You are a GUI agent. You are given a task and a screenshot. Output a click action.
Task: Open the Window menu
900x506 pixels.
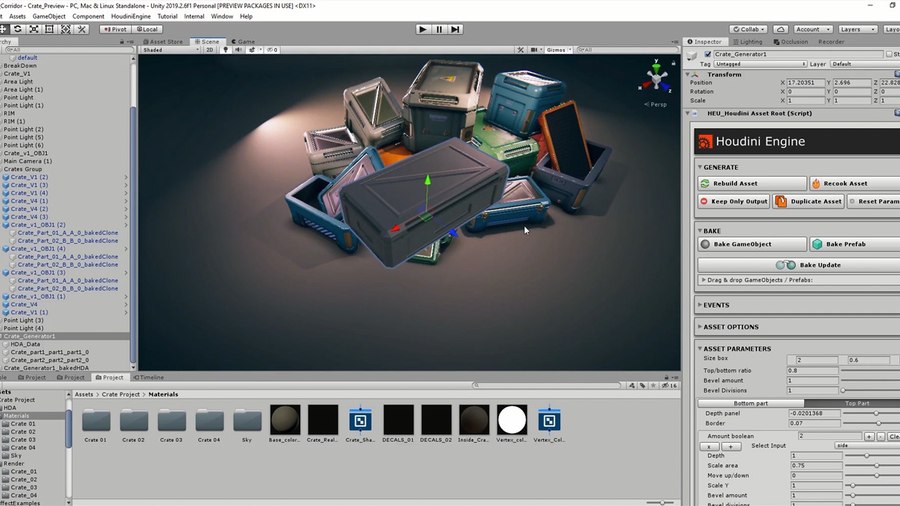(222, 16)
